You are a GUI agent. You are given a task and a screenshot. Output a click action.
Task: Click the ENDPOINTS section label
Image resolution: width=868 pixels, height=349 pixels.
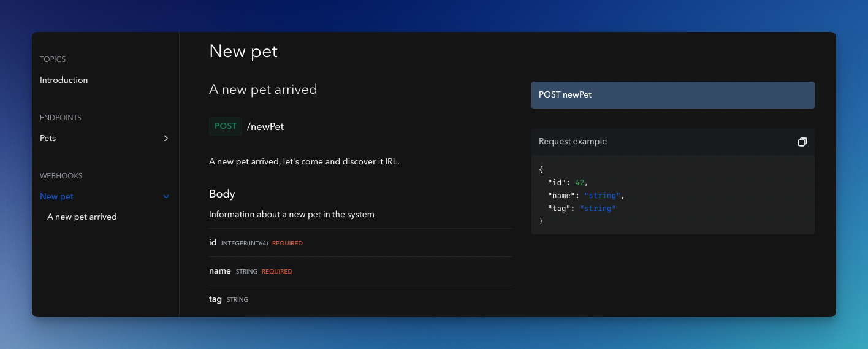coord(61,118)
